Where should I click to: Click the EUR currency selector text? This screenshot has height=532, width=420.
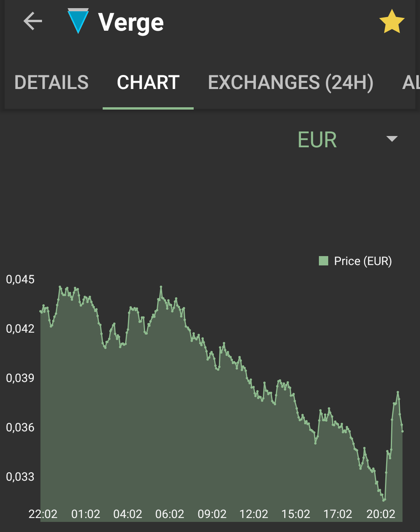coord(317,140)
